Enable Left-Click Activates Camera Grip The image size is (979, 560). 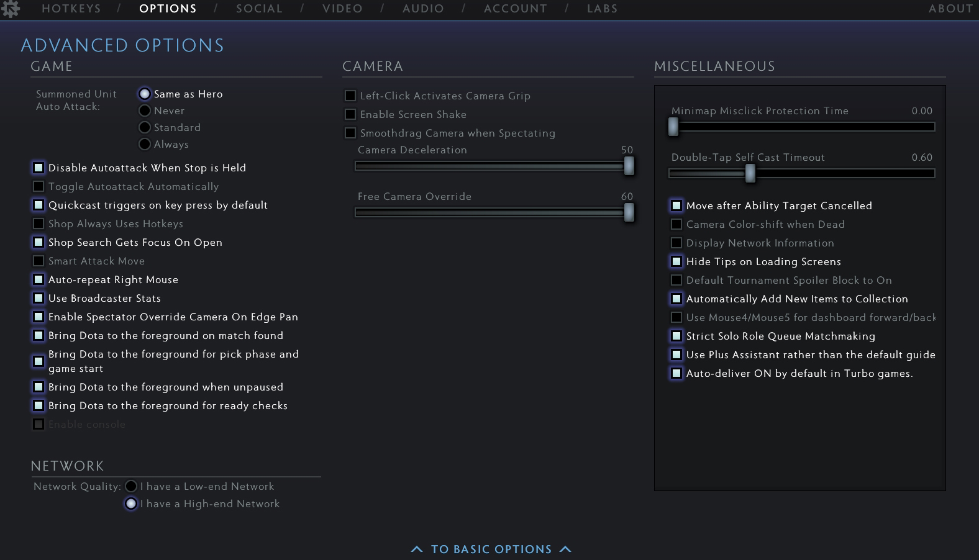click(350, 96)
